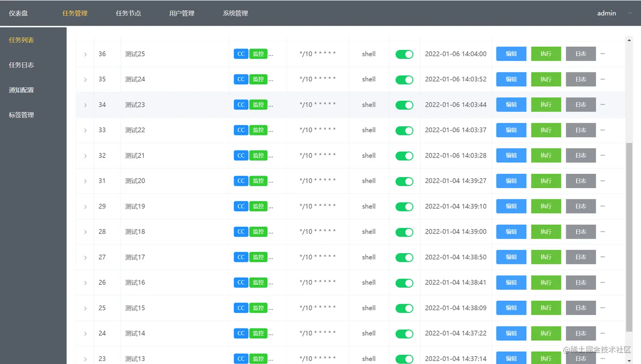Switch off task 测试19 status toggle
The width and height of the screenshot is (641, 364).
click(404, 207)
